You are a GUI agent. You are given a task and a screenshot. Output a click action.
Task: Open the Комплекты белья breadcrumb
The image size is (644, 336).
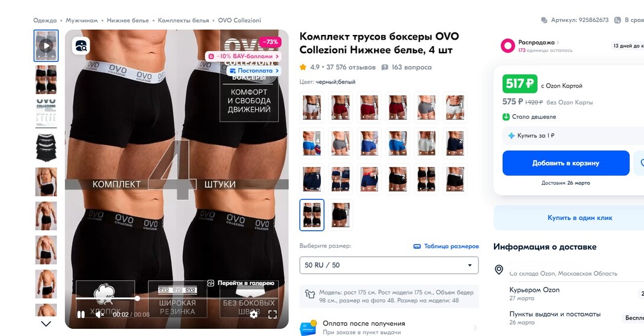183,20
